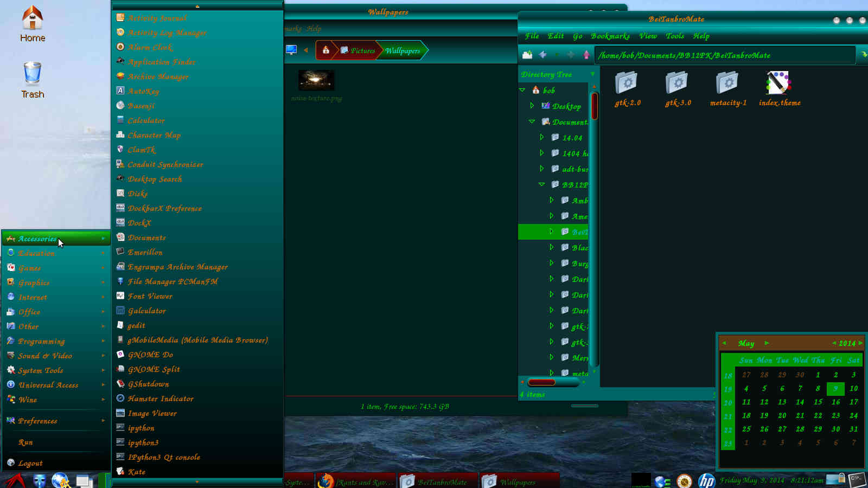Open the Calculator entry in Accessories

[x=197, y=120]
